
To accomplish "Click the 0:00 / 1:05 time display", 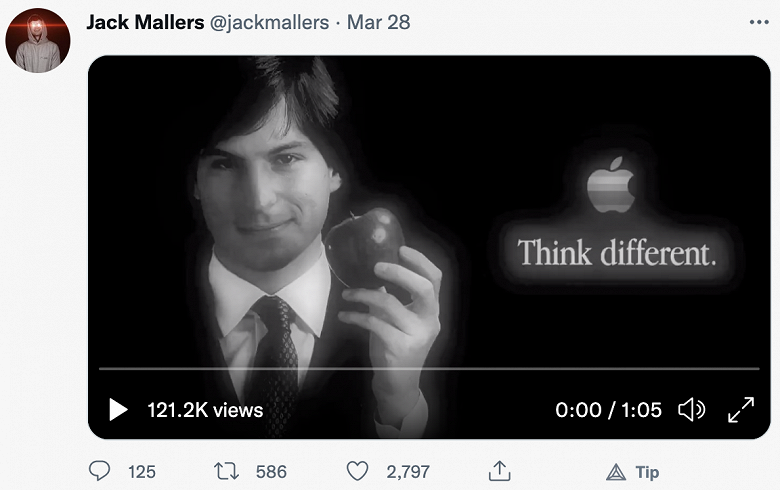I will pyautogui.click(x=609, y=409).
